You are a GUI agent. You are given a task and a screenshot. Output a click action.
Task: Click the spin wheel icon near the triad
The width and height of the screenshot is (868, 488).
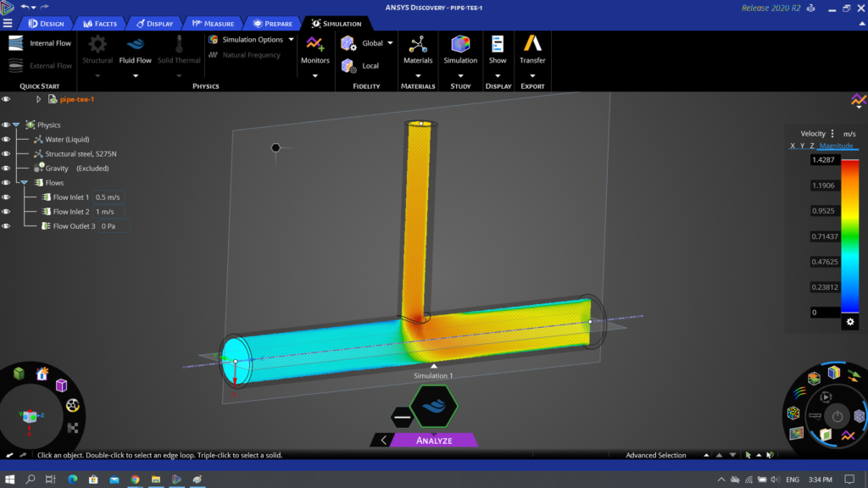point(73,406)
